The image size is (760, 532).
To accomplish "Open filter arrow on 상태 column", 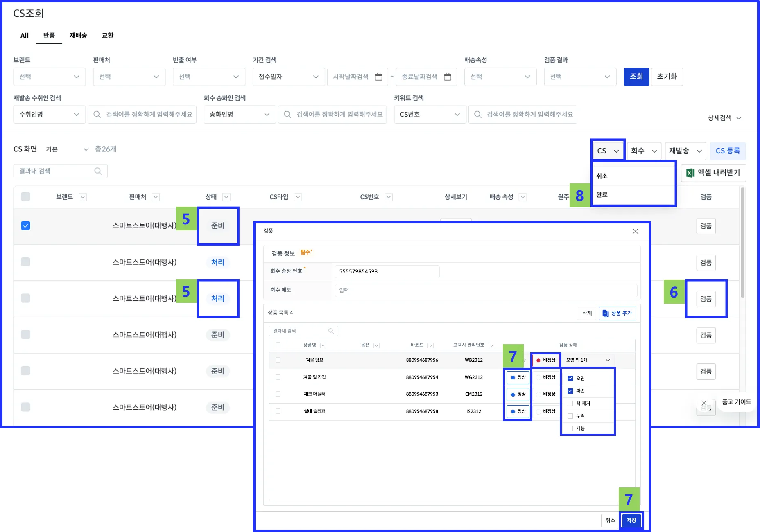I will click(x=226, y=197).
